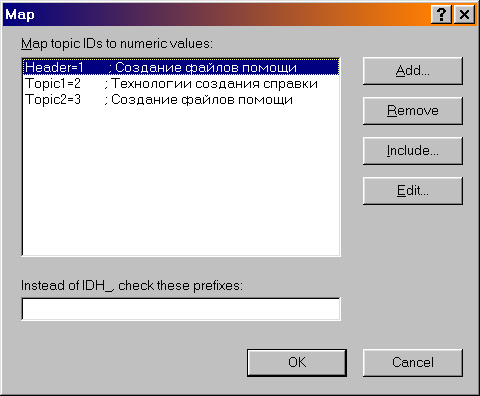This screenshot has height=396, width=480.
Task: Select the highlighted comment 'Создание файлов помощи'
Action: (x=206, y=68)
